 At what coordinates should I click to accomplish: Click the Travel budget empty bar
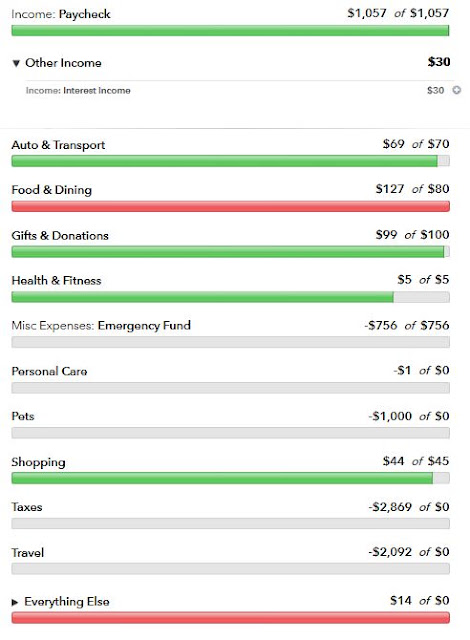pos(231,569)
